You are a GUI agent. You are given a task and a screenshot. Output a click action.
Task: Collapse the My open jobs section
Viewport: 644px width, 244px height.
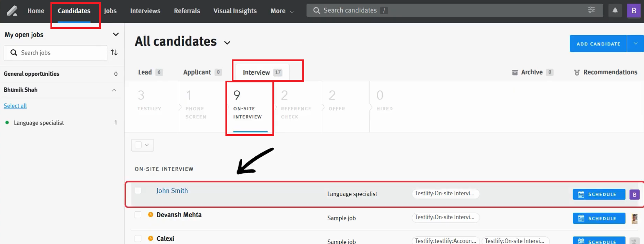(116, 34)
